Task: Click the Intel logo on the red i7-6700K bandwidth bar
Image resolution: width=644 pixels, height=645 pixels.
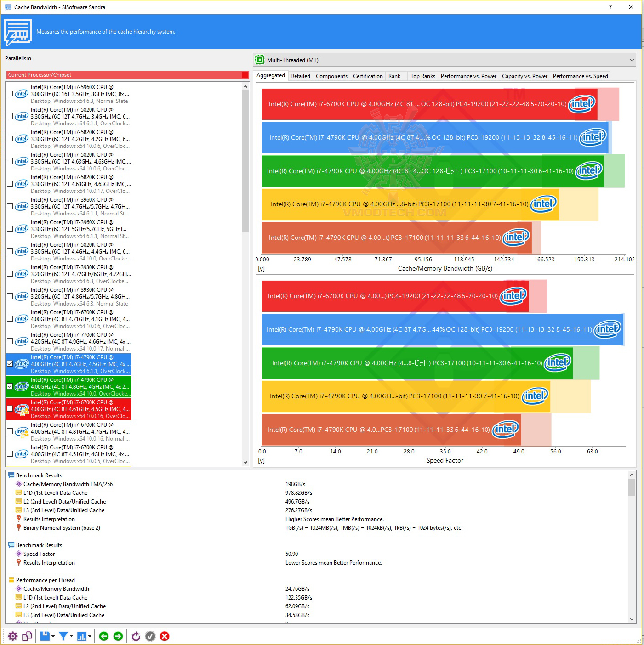Action: [x=582, y=104]
